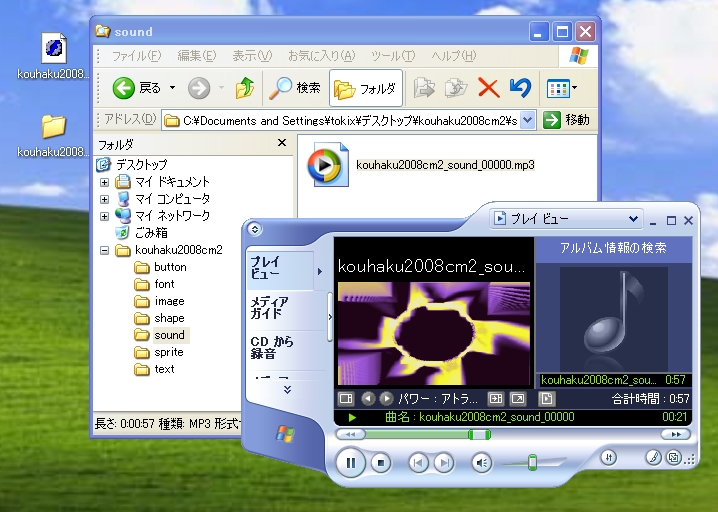Viewport: 718px width, 512px height.
Task: Click the full screen view icon
Action: point(518,399)
